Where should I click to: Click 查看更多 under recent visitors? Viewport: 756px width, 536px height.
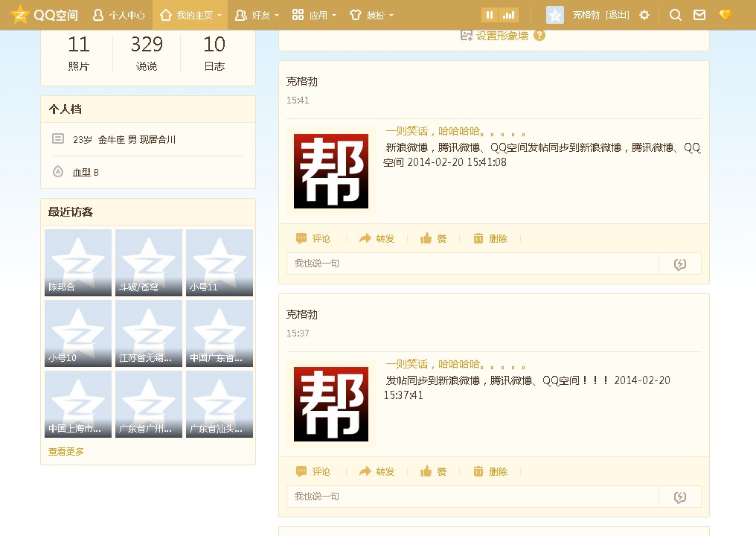click(66, 452)
